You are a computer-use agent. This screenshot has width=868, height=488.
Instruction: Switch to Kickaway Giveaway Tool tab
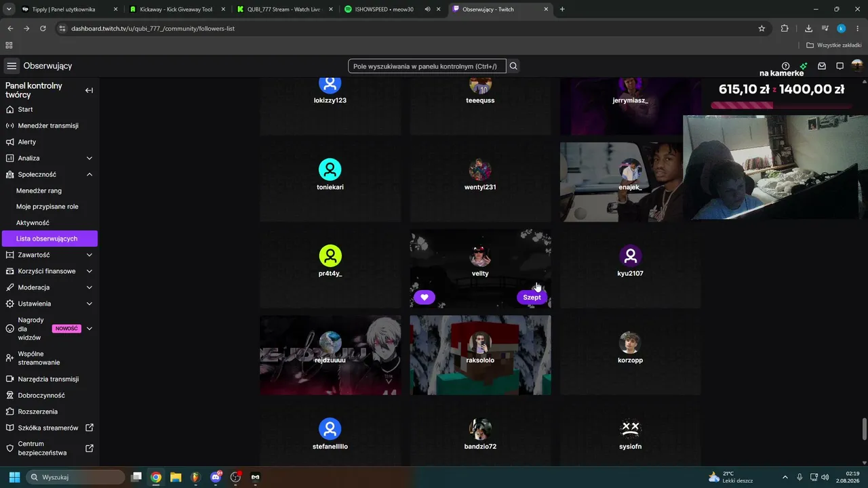click(178, 9)
